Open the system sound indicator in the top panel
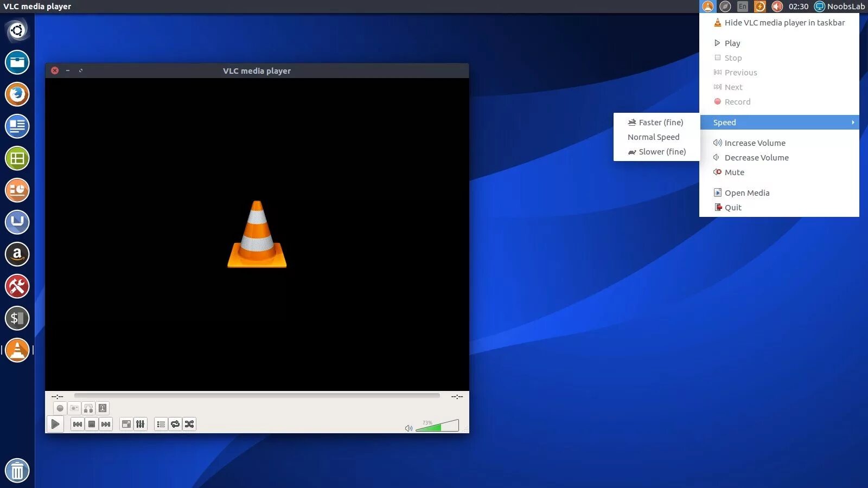868x488 pixels. click(777, 7)
